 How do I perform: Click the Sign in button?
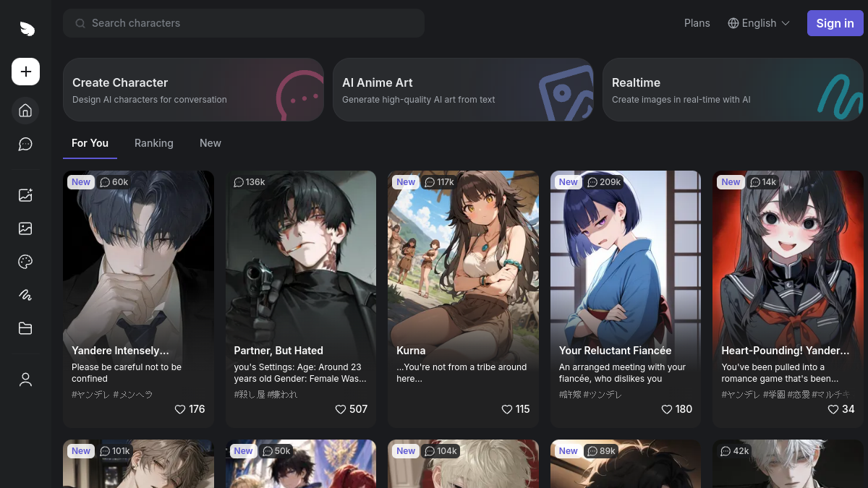click(x=835, y=23)
